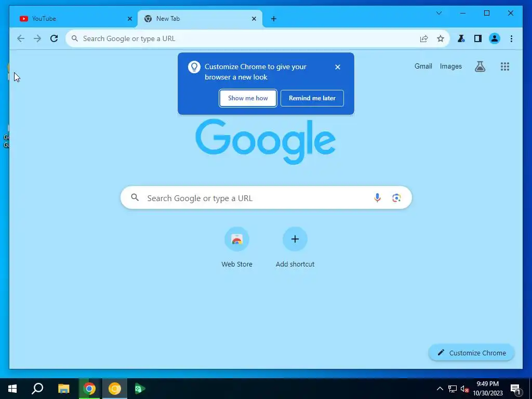Open the Customize Chrome button
The image size is (532, 399).
tap(471, 353)
